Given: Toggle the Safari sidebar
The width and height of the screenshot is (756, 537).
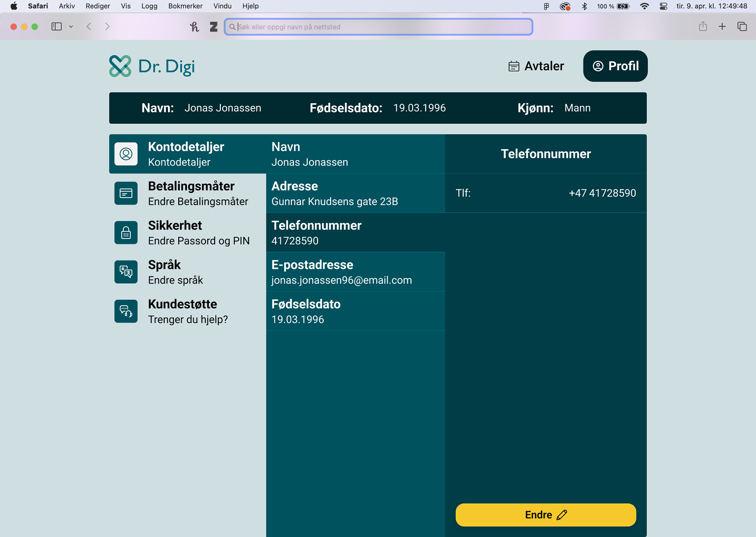Looking at the screenshot, I should 56,26.
